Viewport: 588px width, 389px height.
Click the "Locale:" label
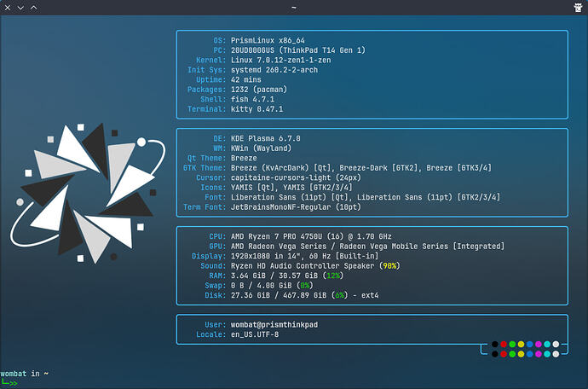point(210,334)
